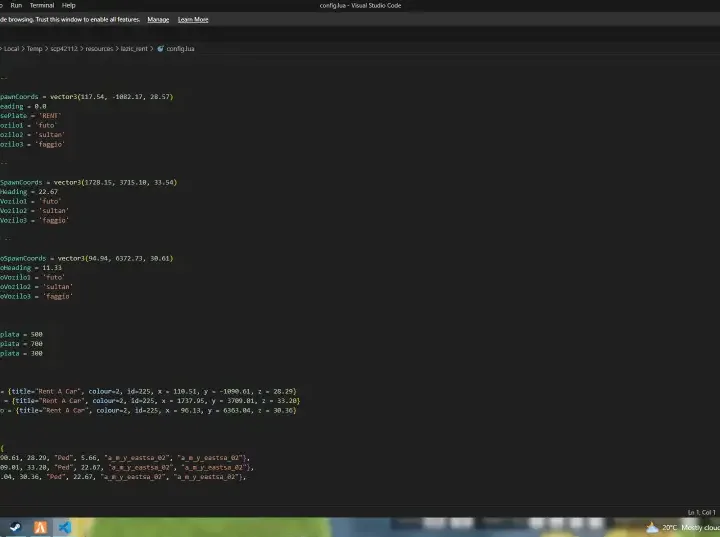Click the vector3(1728.15, 3715.10, 33.54) coordinates
Image resolution: width=720 pixels, height=537 pixels.
tap(115, 182)
